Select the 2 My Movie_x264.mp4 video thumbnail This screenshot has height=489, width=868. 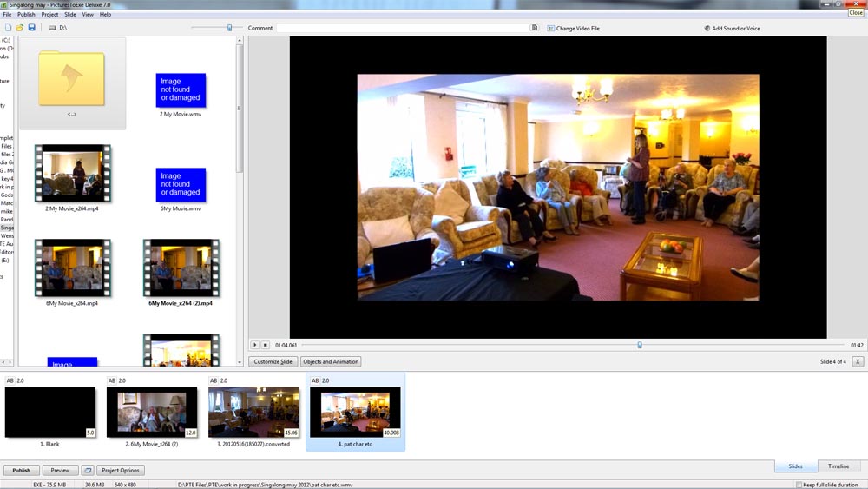(x=73, y=174)
